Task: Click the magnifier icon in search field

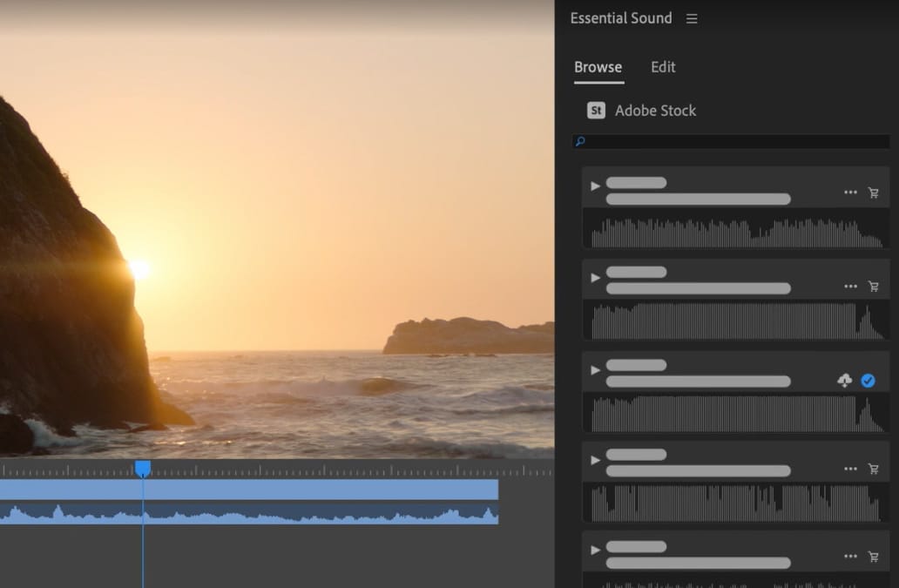Action: coord(581,141)
